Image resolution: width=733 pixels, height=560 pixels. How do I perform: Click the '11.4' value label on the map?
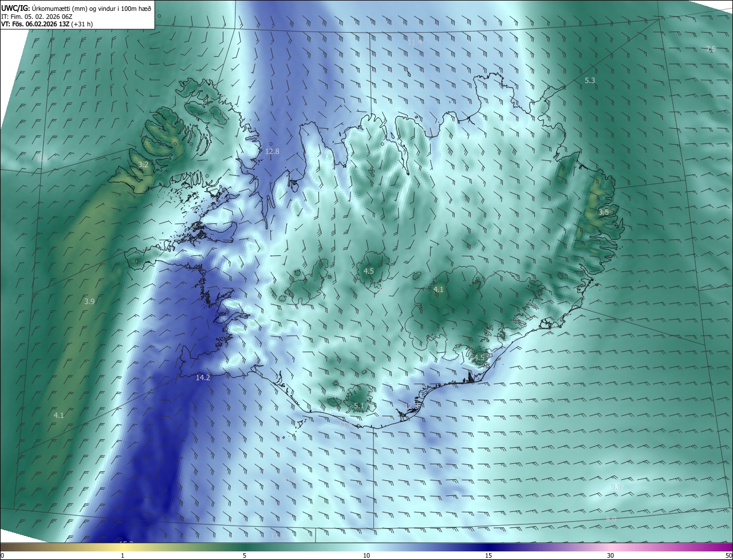[x=415, y=42]
